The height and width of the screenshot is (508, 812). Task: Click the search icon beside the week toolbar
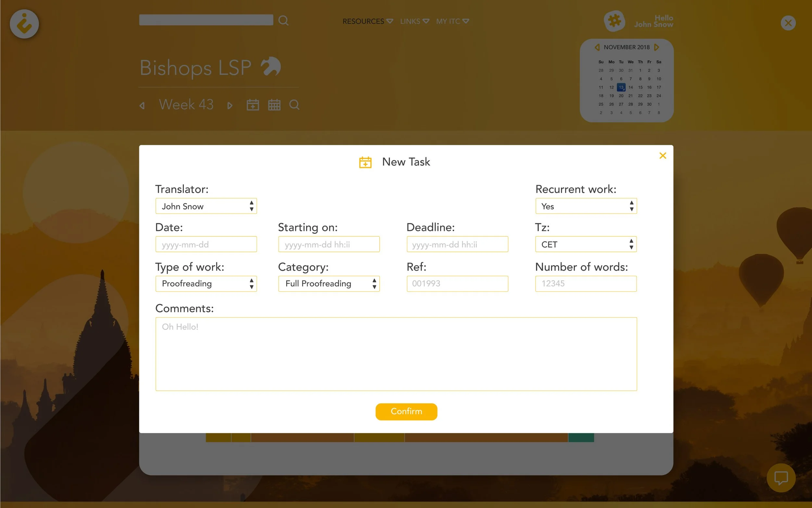(x=294, y=105)
